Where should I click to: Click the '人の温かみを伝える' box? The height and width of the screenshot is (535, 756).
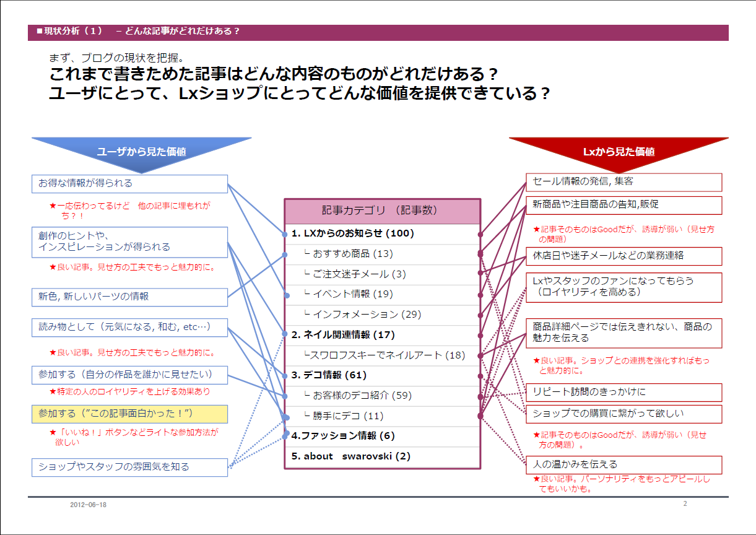(623, 464)
